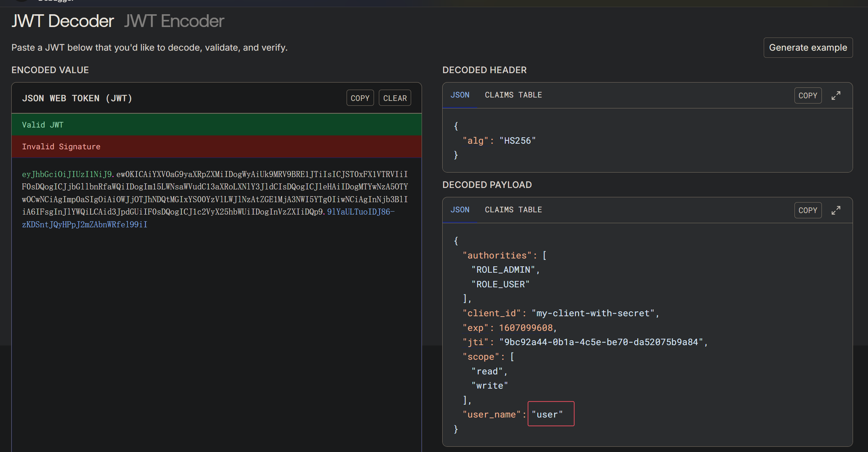The height and width of the screenshot is (452, 868).
Task: Switch to the JWT Encoder view
Action: click(x=174, y=21)
